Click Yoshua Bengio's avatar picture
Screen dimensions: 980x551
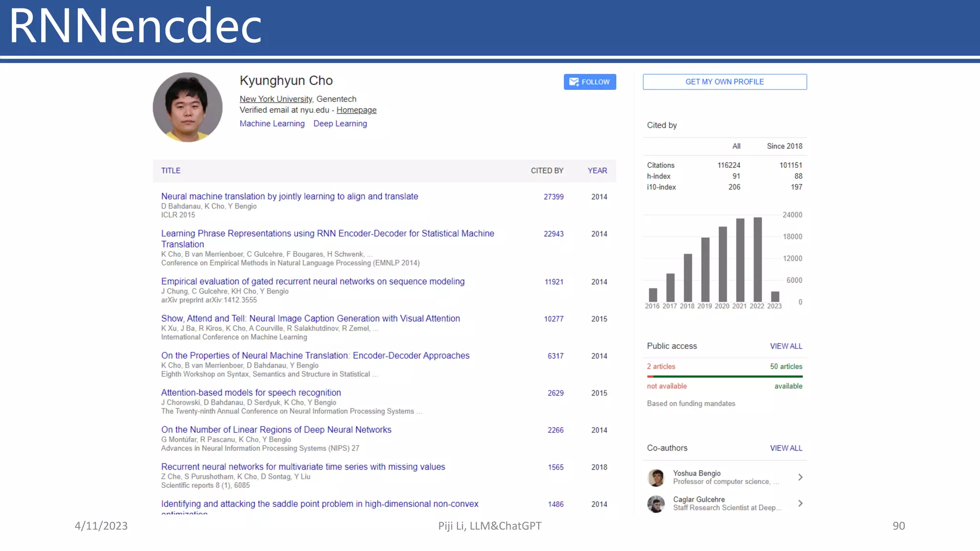pos(656,477)
